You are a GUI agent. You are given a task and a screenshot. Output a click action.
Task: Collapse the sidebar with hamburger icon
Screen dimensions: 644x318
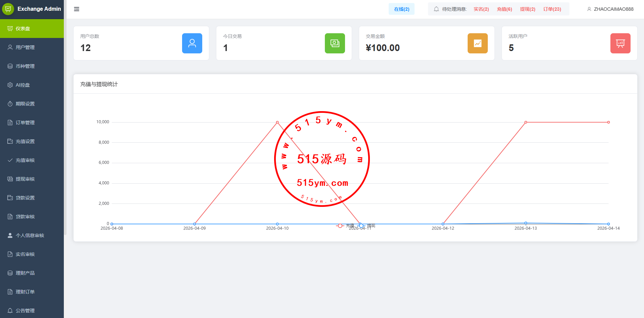tap(77, 9)
